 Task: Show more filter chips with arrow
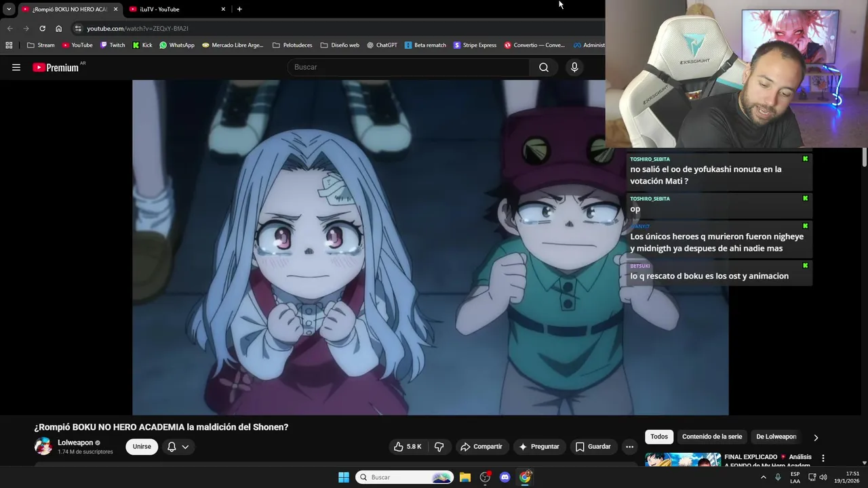816,437
